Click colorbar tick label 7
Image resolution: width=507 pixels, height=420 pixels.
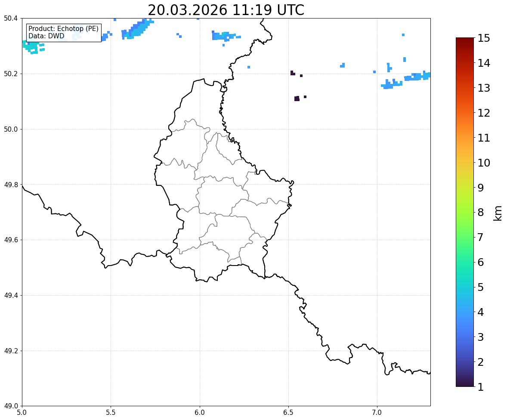[481, 237]
